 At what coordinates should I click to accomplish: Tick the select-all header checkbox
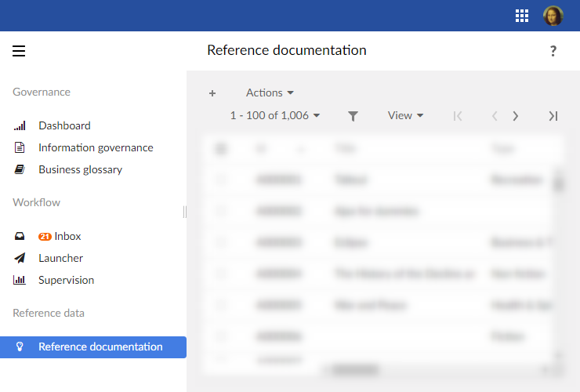point(221,148)
